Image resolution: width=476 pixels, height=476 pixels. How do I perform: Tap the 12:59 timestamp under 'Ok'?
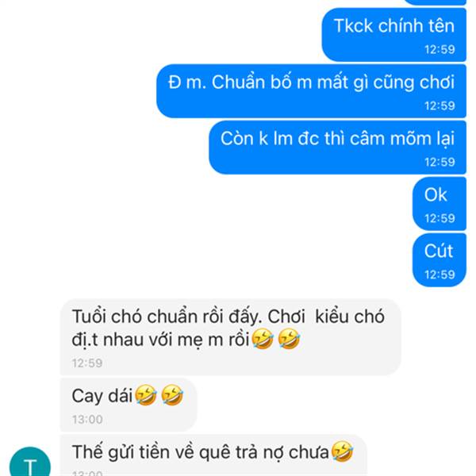coord(440,218)
